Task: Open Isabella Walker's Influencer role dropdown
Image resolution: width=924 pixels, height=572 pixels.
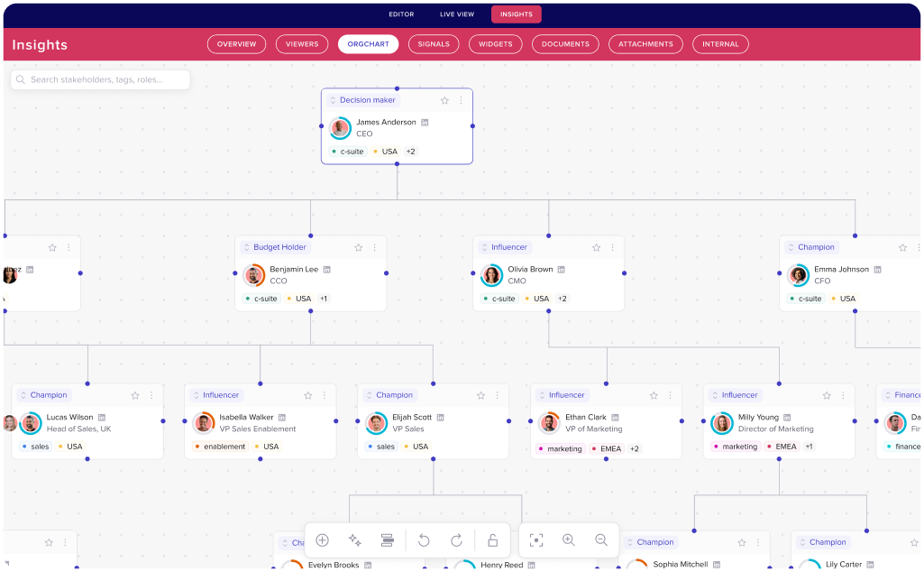Action: point(217,396)
